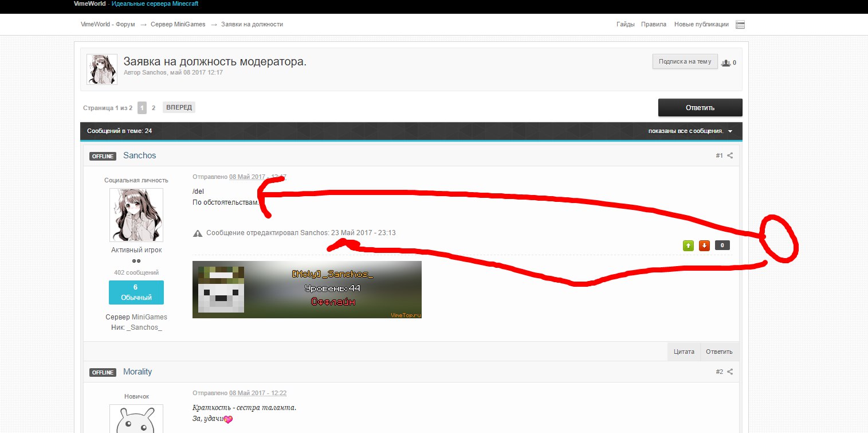Screen dimensions: 868x433
Task: Click the '#2' post permalink
Action: [x=720, y=372]
